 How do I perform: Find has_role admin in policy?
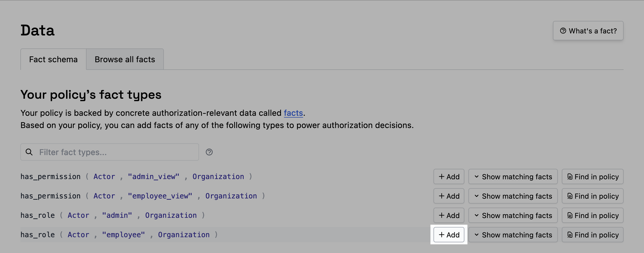coord(592,216)
